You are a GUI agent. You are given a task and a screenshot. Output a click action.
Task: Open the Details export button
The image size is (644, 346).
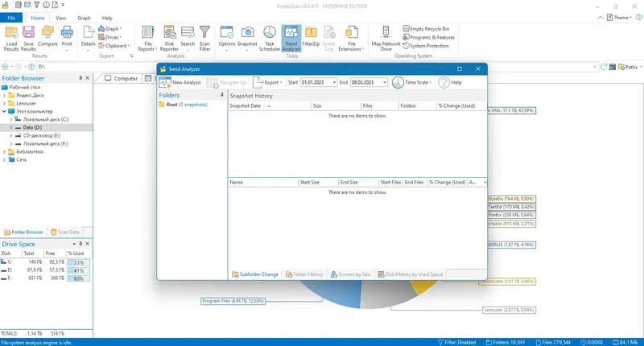[88, 38]
